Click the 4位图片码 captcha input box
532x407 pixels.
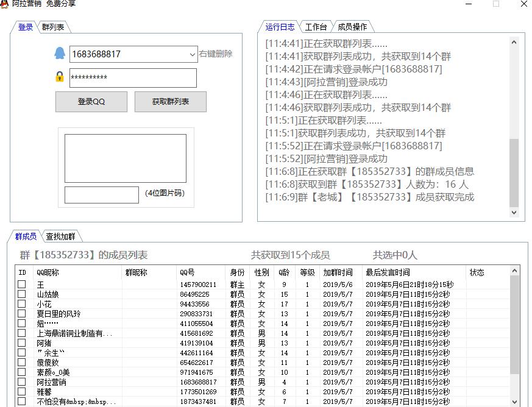pyautogui.click(x=102, y=195)
